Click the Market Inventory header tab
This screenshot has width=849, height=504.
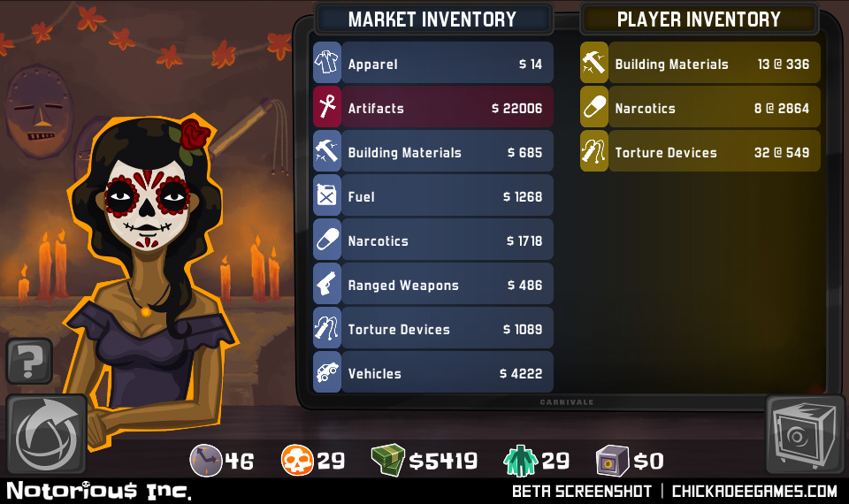pos(433,19)
